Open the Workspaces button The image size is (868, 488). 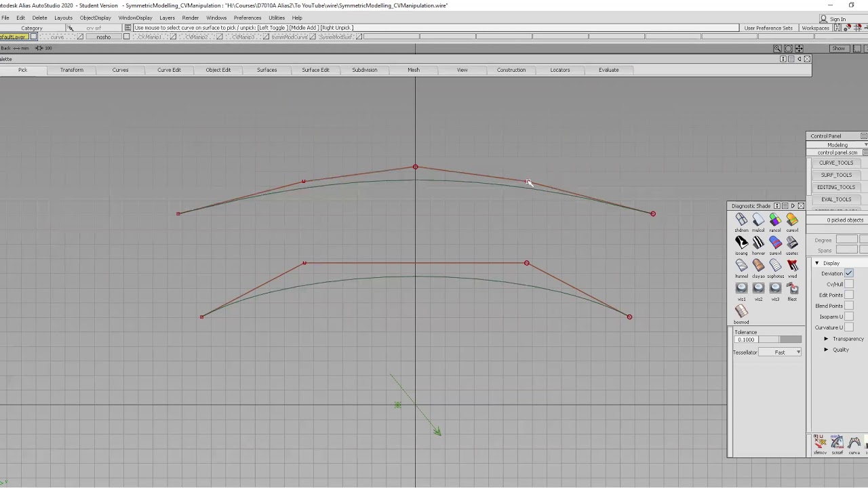coord(815,28)
